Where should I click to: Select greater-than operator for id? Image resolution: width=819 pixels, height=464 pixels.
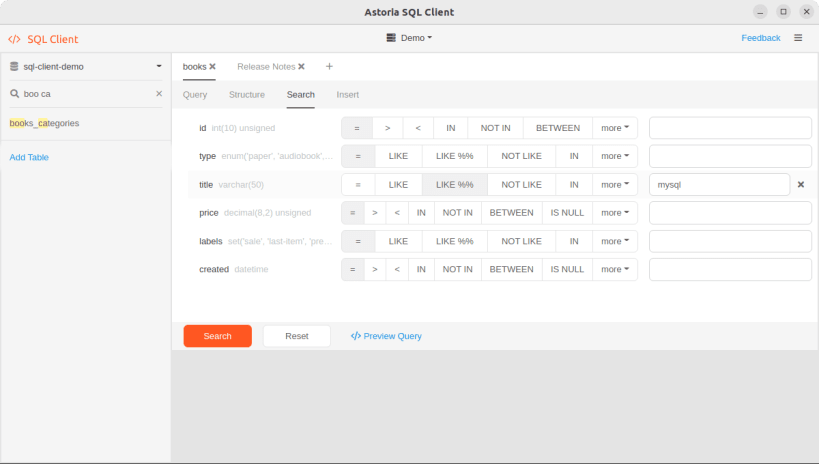[x=388, y=128]
